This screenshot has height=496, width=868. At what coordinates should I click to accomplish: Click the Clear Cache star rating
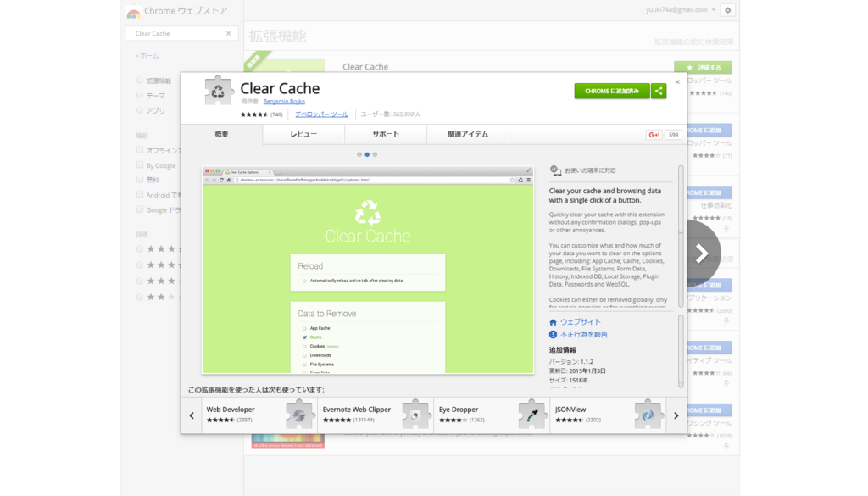point(254,114)
